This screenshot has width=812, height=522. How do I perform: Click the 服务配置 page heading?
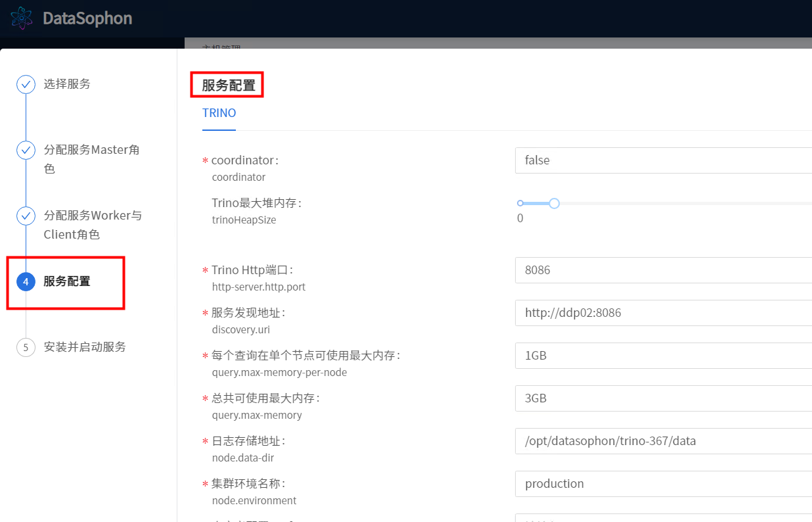(228, 85)
